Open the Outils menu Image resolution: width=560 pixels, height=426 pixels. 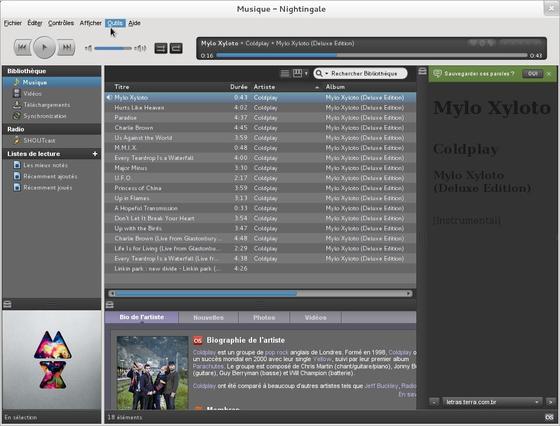(115, 23)
